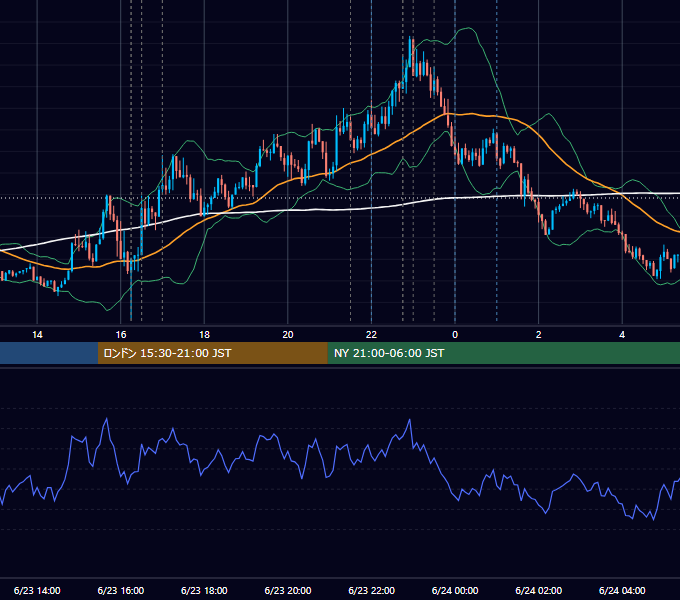Click the NY 21:00-06:00 JST session bar
The width and height of the screenshot is (680, 600).
point(503,353)
